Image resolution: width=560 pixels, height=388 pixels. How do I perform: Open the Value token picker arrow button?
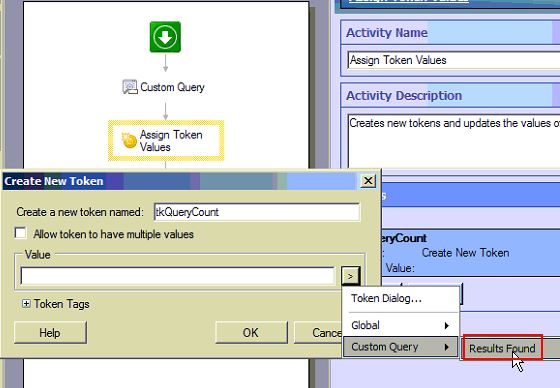point(350,276)
